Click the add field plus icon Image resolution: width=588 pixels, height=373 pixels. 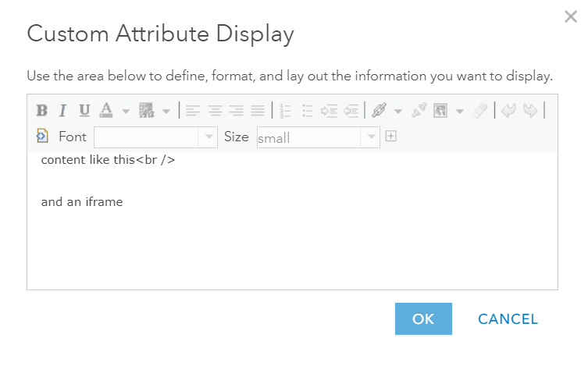point(390,136)
